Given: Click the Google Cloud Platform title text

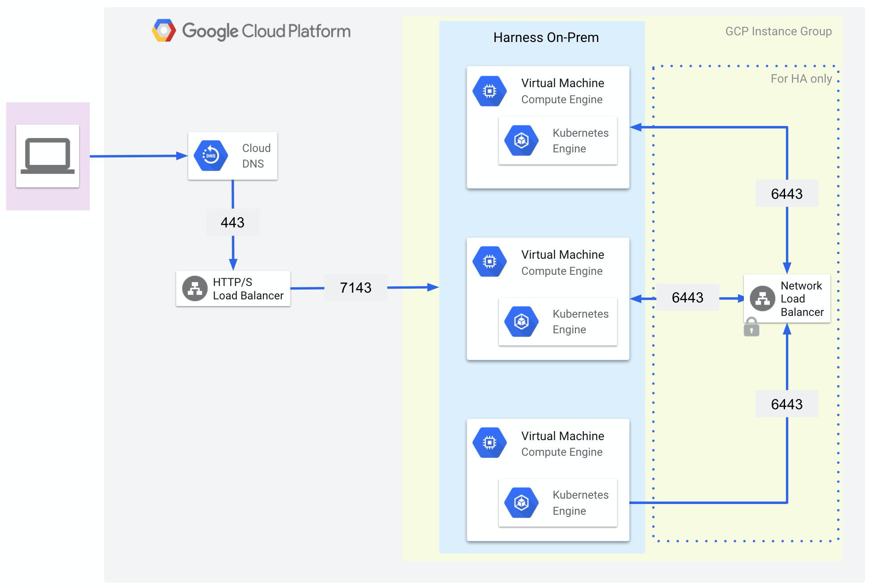Looking at the screenshot, I should click(266, 31).
